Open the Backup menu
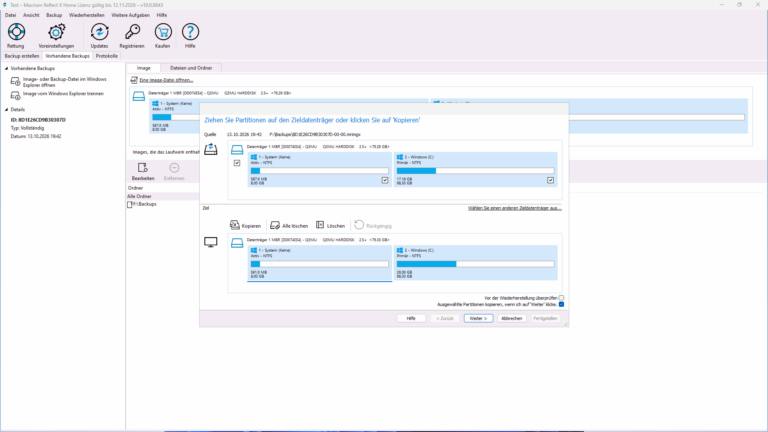 54,15
